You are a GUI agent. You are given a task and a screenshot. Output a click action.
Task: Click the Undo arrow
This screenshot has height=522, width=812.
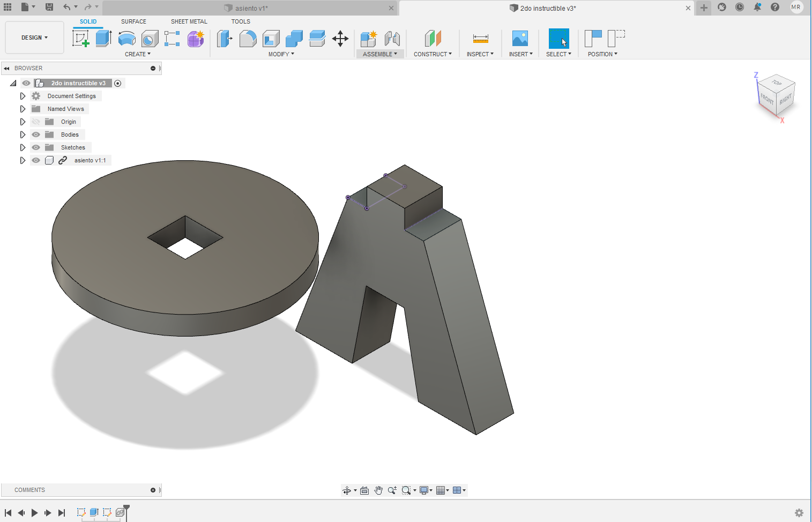tap(66, 7)
